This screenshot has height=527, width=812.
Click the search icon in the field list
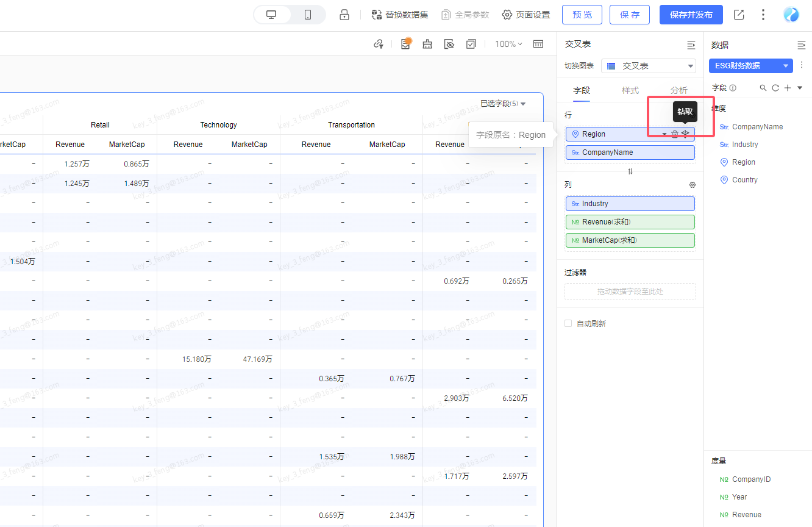[x=763, y=88]
